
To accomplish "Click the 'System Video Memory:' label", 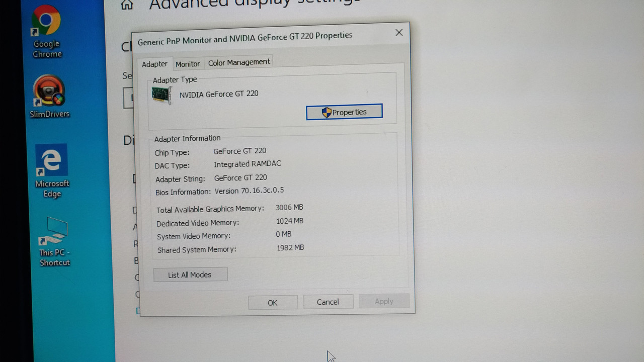I will [x=194, y=236].
